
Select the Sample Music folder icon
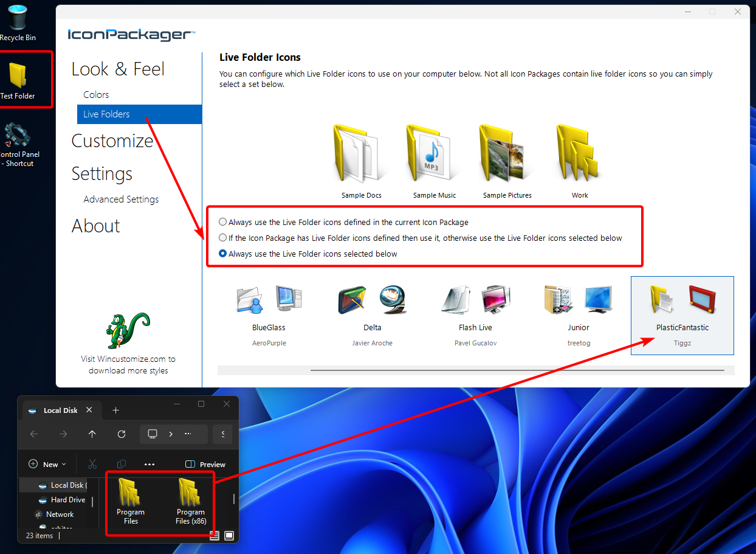[434, 154]
